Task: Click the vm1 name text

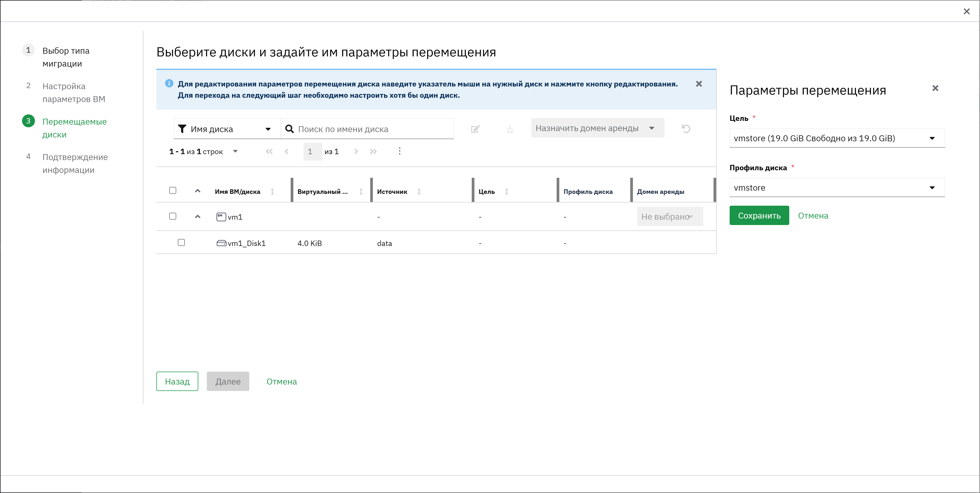Action: click(x=235, y=217)
